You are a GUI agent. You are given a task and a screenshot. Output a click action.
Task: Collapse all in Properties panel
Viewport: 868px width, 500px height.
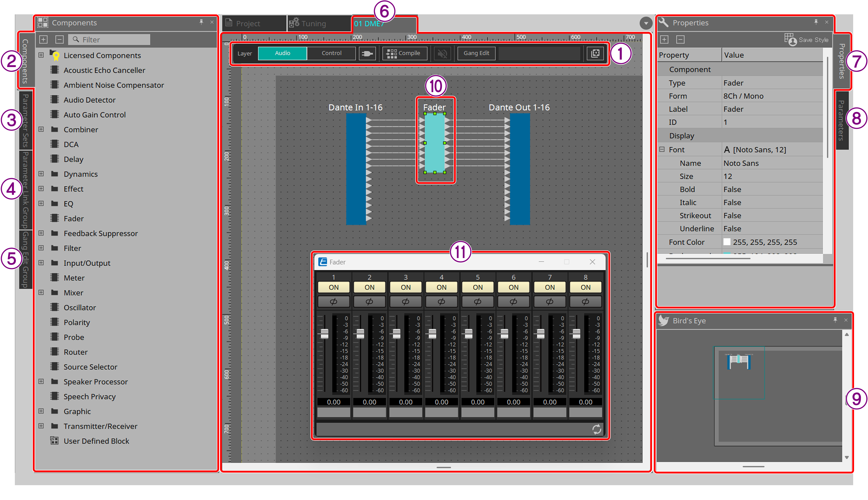[680, 40]
